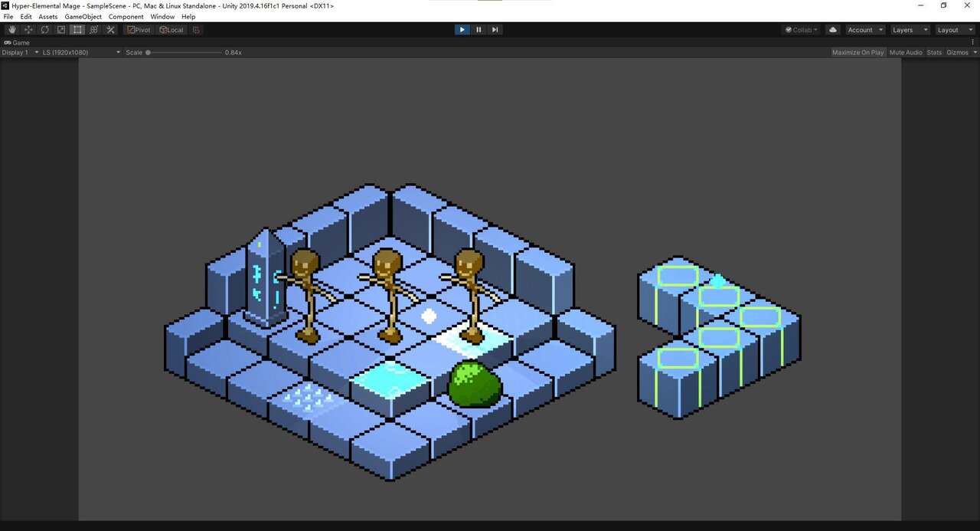The width and height of the screenshot is (980, 531).
Task: Toggle grid snapping icon
Action: pos(196,30)
